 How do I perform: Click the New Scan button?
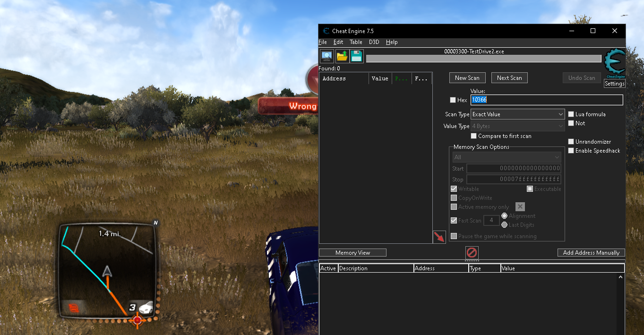tap(467, 78)
